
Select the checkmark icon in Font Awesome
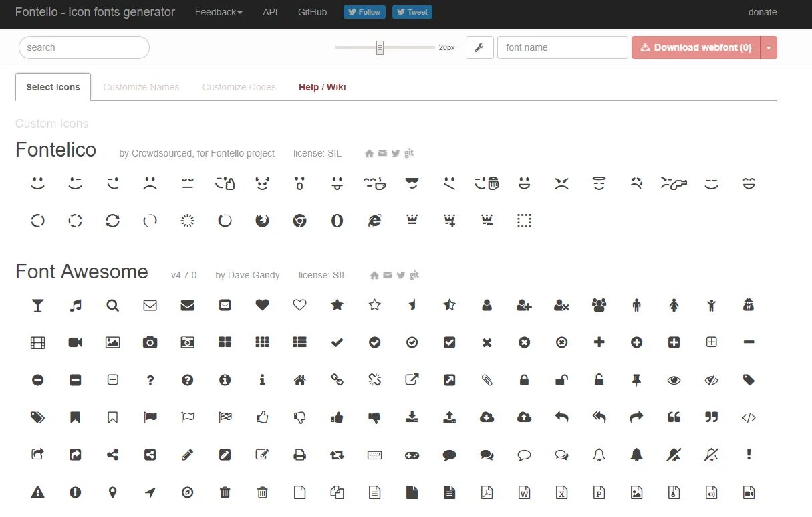click(337, 342)
